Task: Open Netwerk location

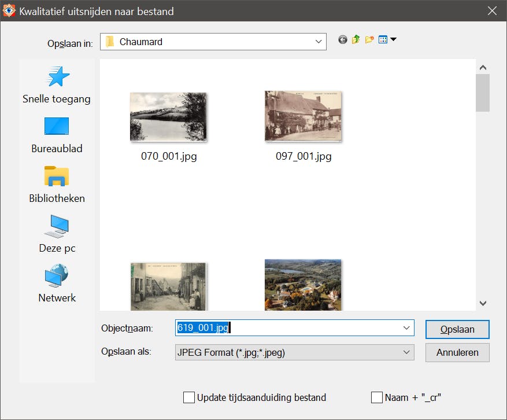Action: [57, 284]
